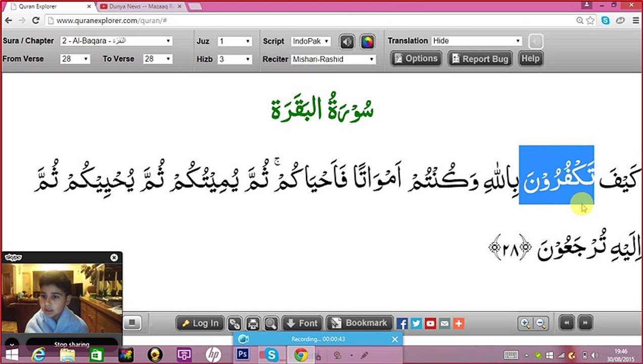Click the verse number 28 marker
The width and height of the screenshot is (643, 364).
[x=511, y=248]
